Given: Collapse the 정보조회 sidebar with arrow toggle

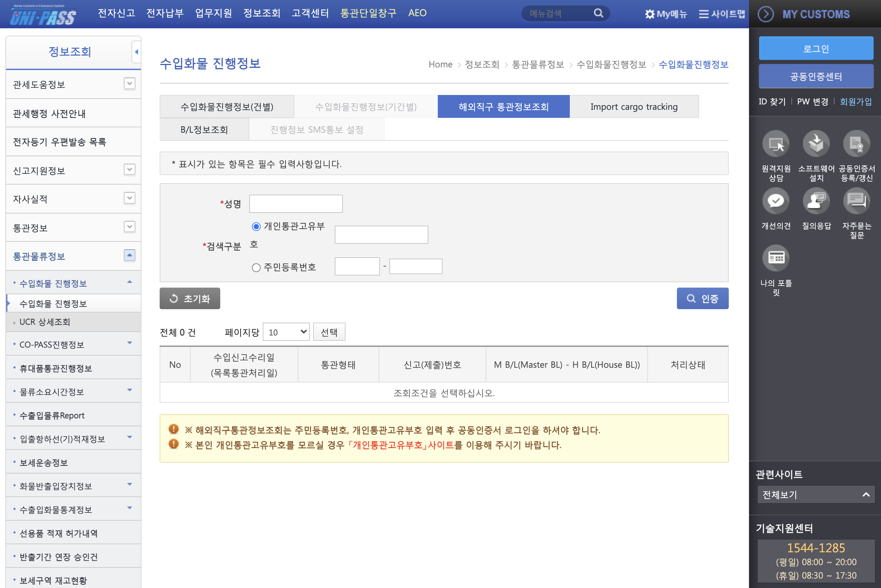Looking at the screenshot, I should [136, 52].
